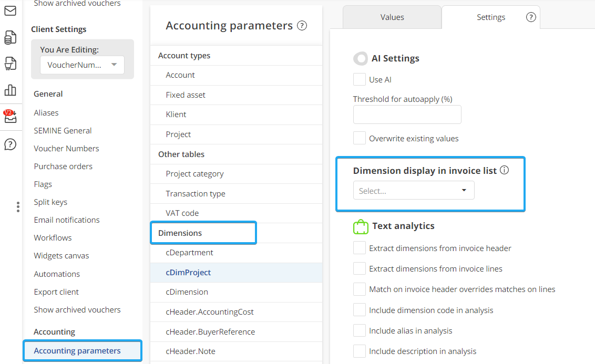Viewport: 595px width, 364px height.
Task: Open Dimension display Select dropdown
Action: coord(414,191)
